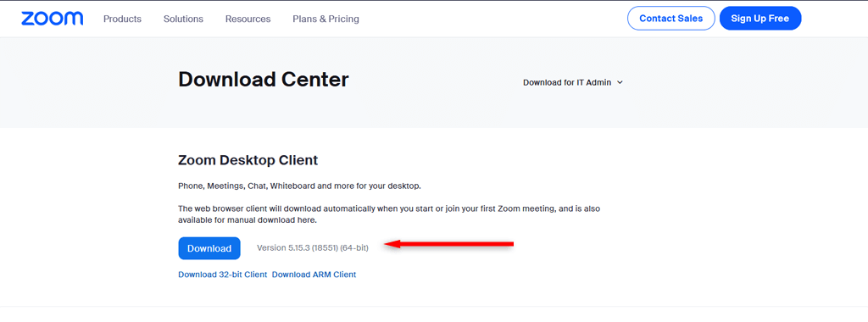Image resolution: width=868 pixels, height=322 pixels.
Task: Open Download 32-bit Client link
Action: (x=223, y=275)
